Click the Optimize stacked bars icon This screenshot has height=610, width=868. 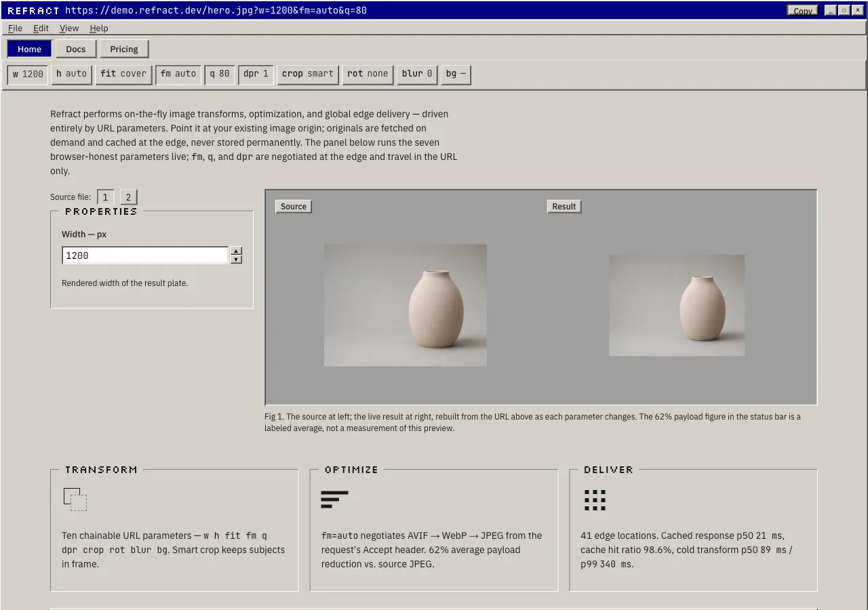[334, 500]
